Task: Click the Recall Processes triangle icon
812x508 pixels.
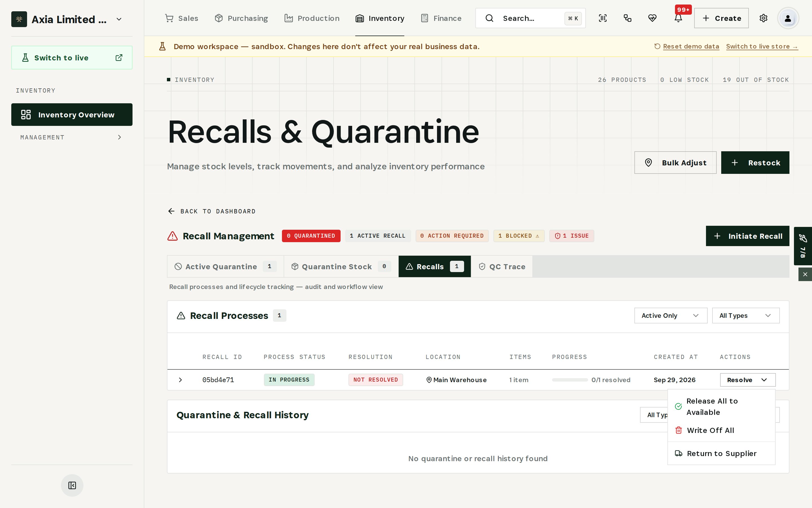Action: point(181,316)
